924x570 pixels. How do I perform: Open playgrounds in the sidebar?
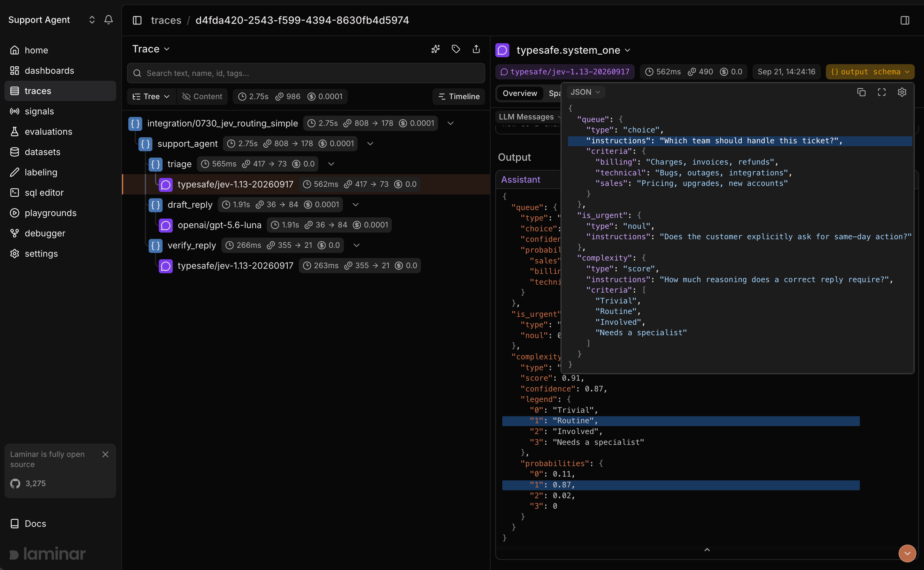coord(60,213)
